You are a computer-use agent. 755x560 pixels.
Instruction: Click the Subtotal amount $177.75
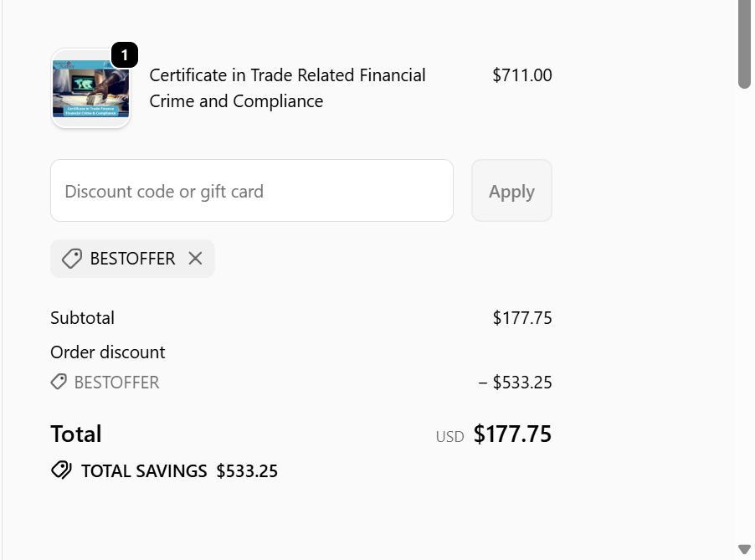click(521, 318)
